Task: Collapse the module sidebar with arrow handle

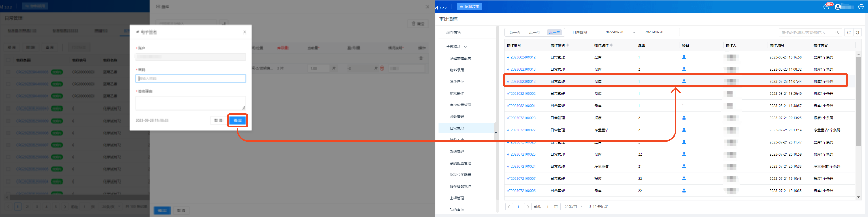Action: coord(496,133)
